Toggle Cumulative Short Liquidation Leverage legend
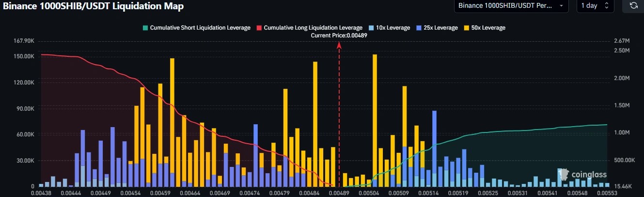Screen dimensions: 644x197 tap(196, 28)
